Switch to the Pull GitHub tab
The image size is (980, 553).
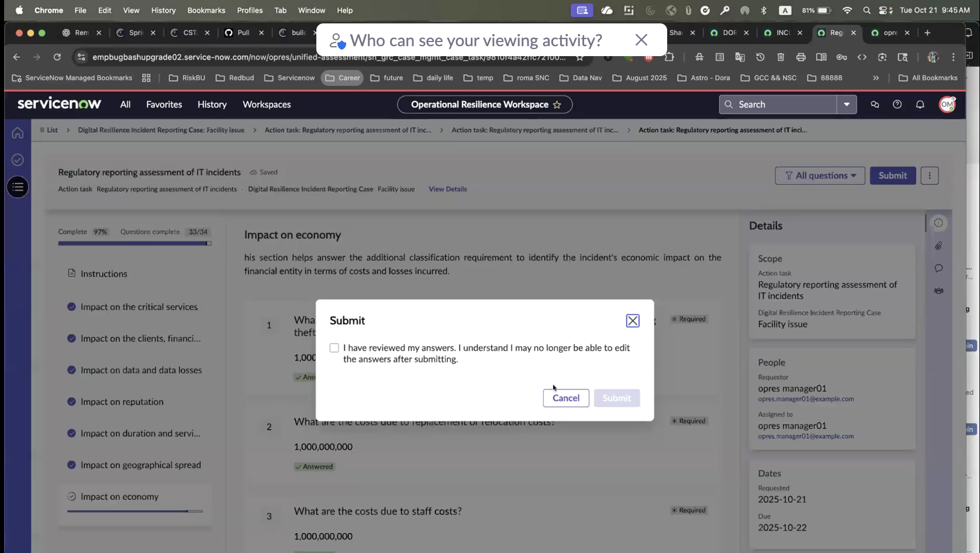pyautogui.click(x=244, y=33)
